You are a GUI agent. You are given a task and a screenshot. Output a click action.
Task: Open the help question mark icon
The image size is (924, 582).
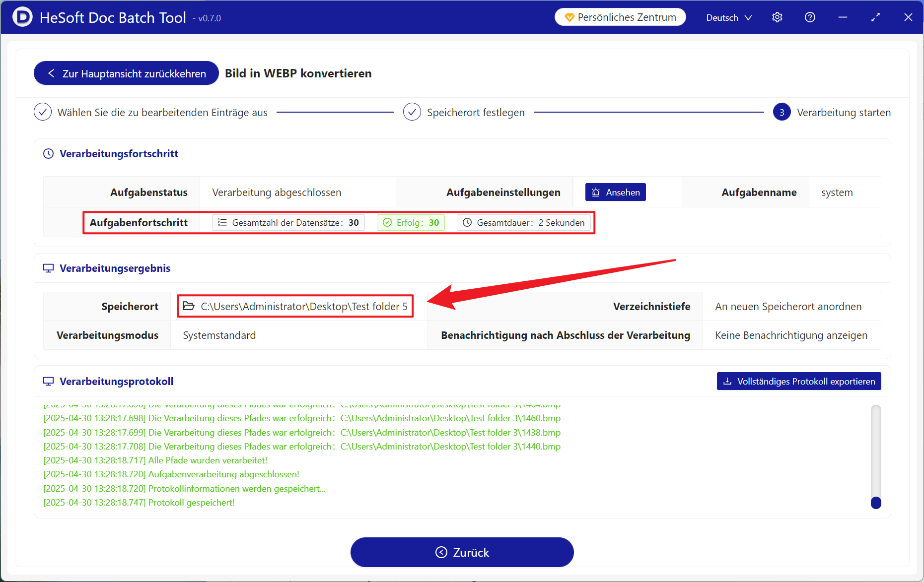click(810, 17)
